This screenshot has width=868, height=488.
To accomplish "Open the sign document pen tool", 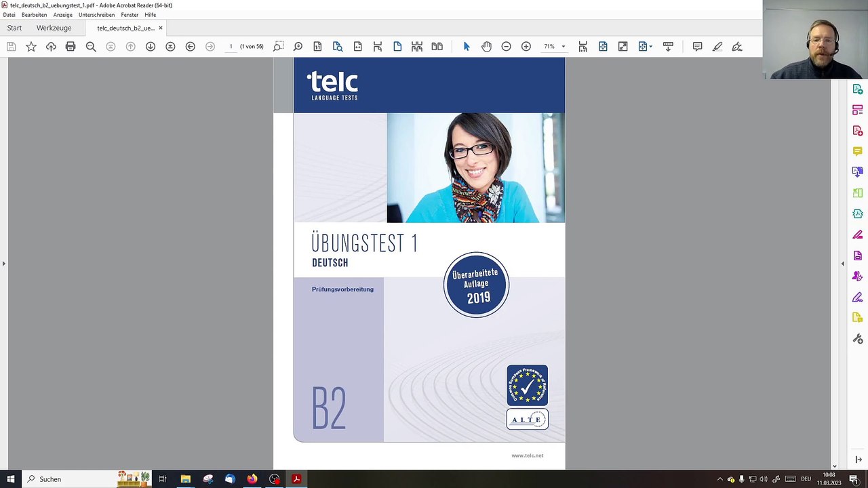I will 737,46.
